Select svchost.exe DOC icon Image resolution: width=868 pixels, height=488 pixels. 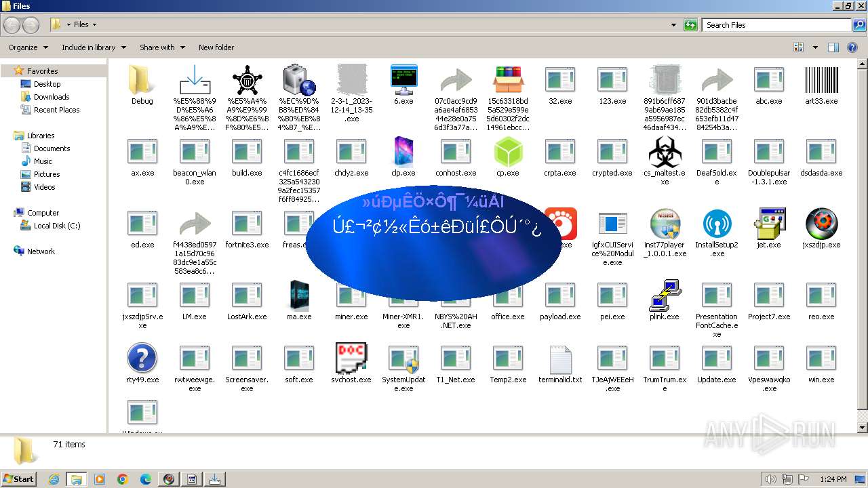pyautogui.click(x=351, y=359)
